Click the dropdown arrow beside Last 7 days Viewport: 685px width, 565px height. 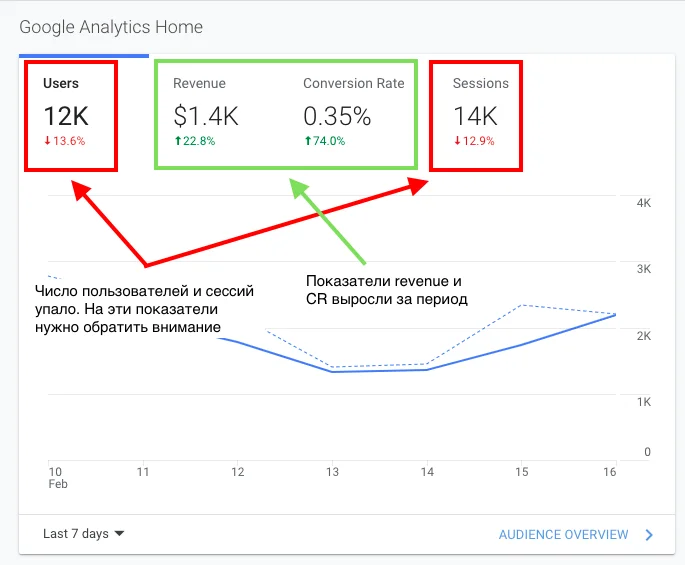pyautogui.click(x=120, y=534)
